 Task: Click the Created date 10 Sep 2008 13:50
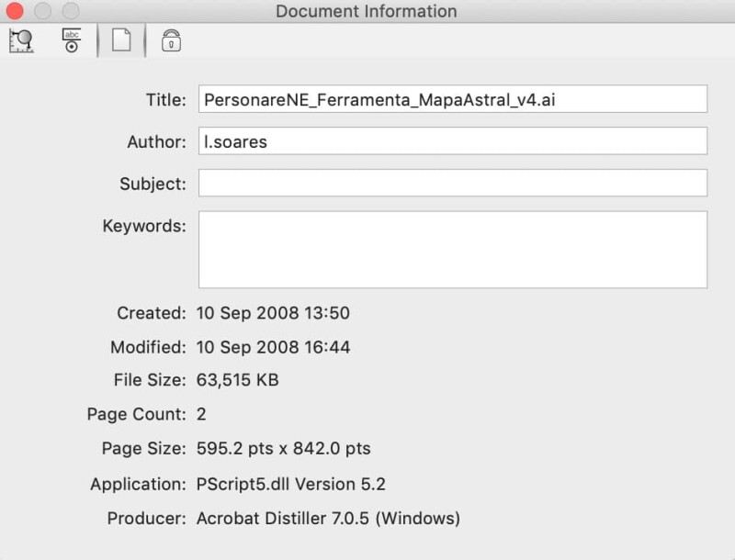[x=273, y=313]
